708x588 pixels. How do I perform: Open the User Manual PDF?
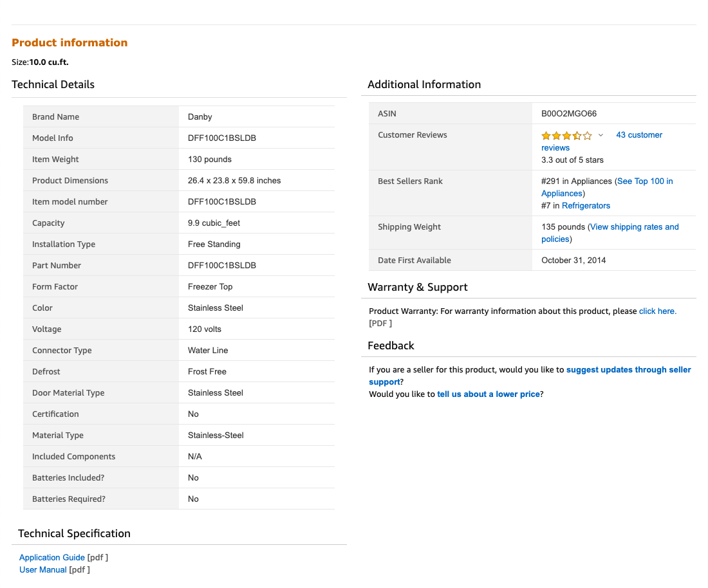point(42,569)
